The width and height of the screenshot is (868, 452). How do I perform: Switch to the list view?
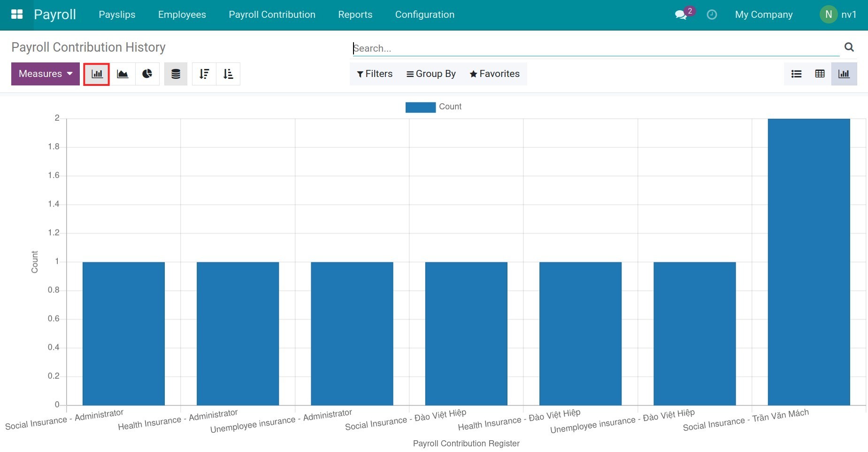[797, 74]
